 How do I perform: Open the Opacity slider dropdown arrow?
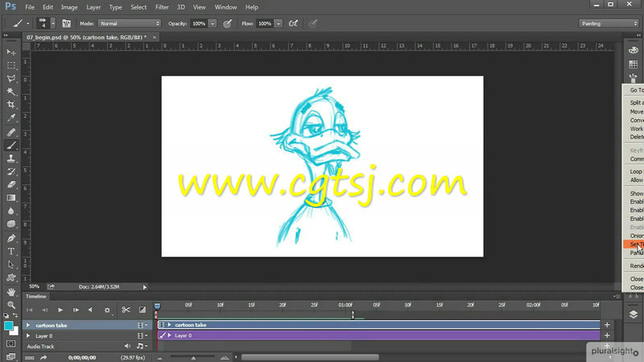[213, 23]
